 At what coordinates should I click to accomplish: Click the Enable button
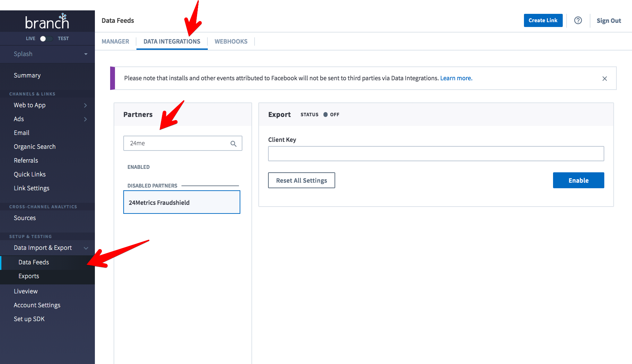(578, 180)
